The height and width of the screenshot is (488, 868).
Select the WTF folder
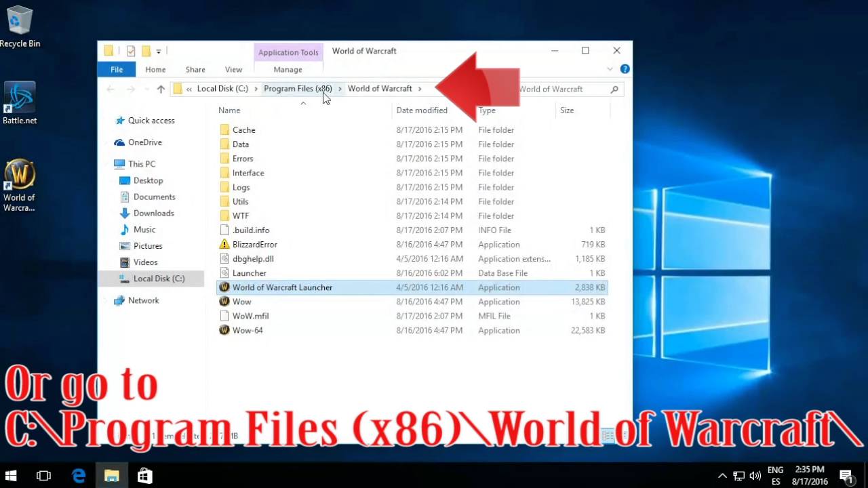point(240,216)
